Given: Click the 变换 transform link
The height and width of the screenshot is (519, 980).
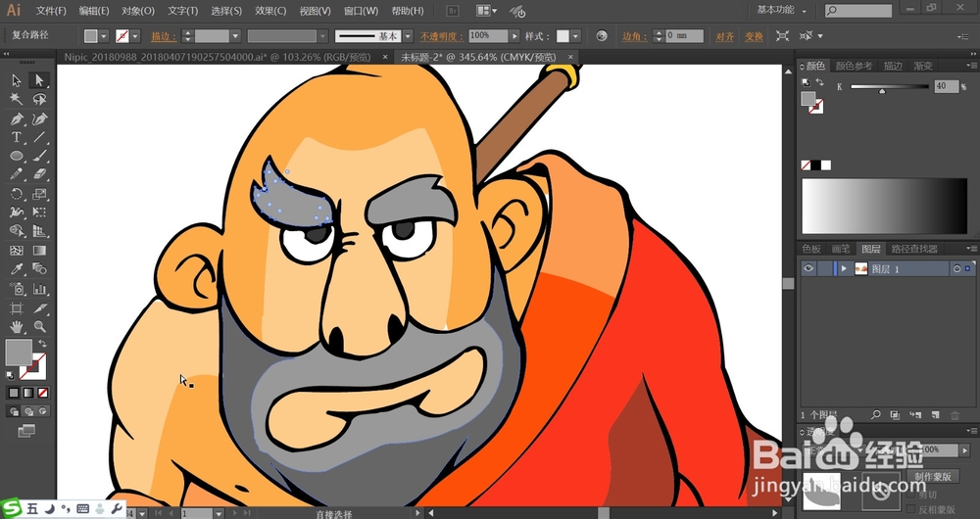Looking at the screenshot, I should pyautogui.click(x=754, y=37).
